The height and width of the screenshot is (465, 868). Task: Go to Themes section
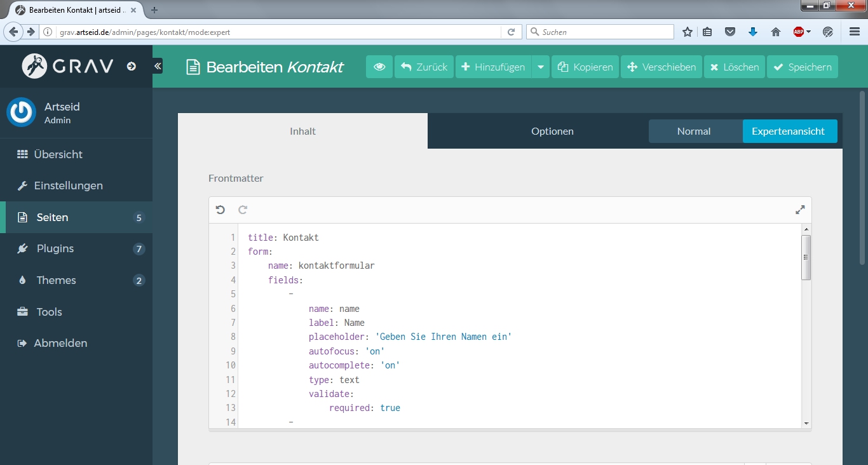click(x=56, y=280)
